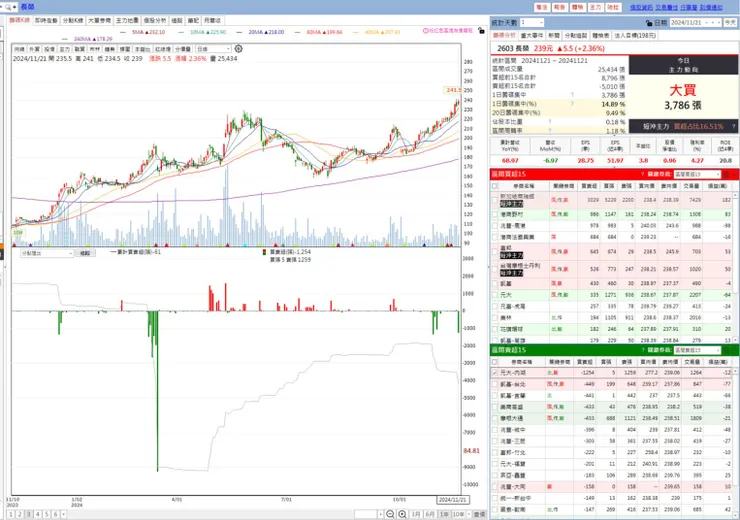
Task: Click the 6月 range button
Action: (x=429, y=514)
